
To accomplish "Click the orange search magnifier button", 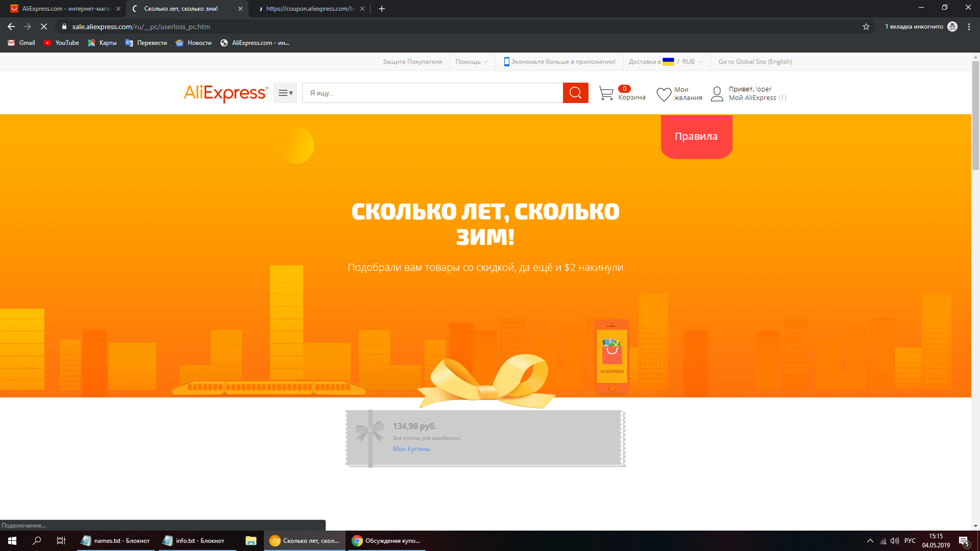I will [575, 93].
